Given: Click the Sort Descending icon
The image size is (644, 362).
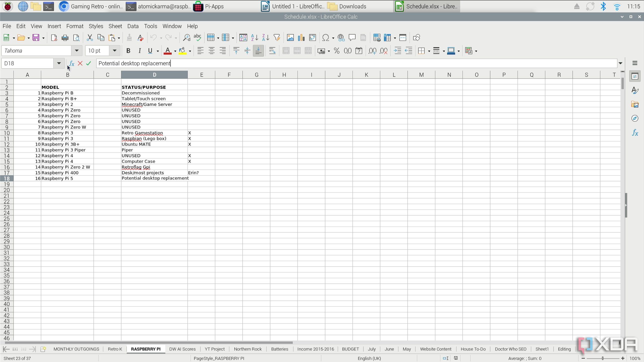Looking at the screenshot, I should 266,38.
